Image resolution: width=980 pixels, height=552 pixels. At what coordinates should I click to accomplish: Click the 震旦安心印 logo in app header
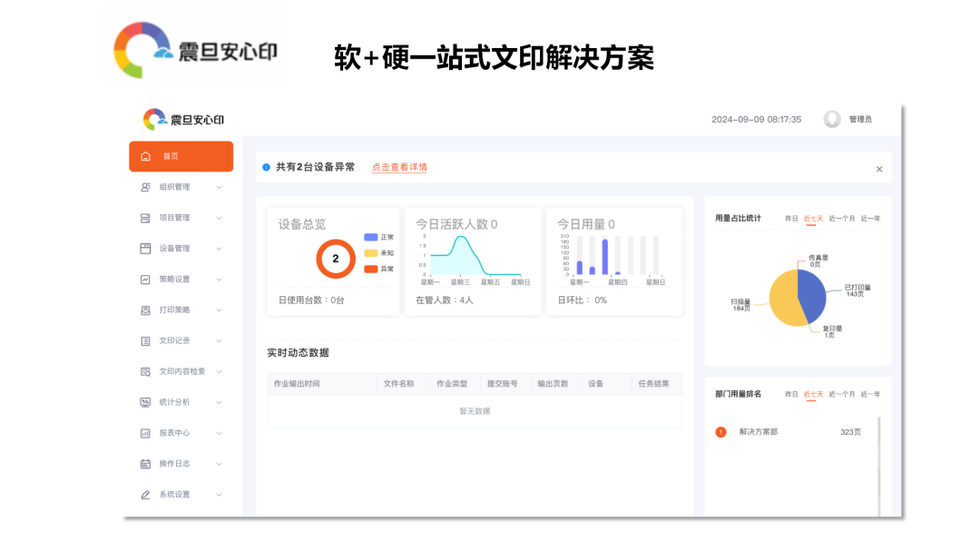click(x=183, y=119)
